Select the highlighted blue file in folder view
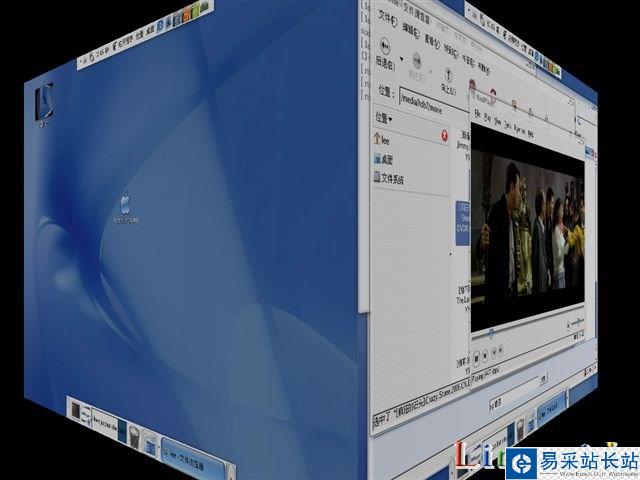This screenshot has width=640, height=480. click(463, 223)
